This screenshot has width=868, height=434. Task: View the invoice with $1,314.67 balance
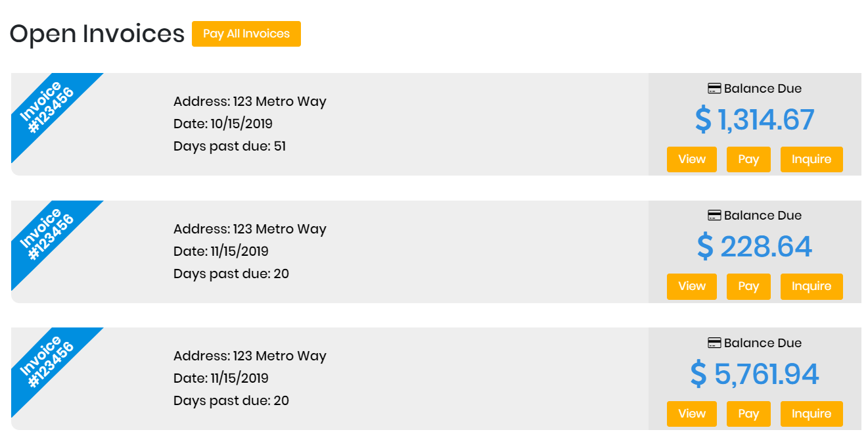(691, 159)
